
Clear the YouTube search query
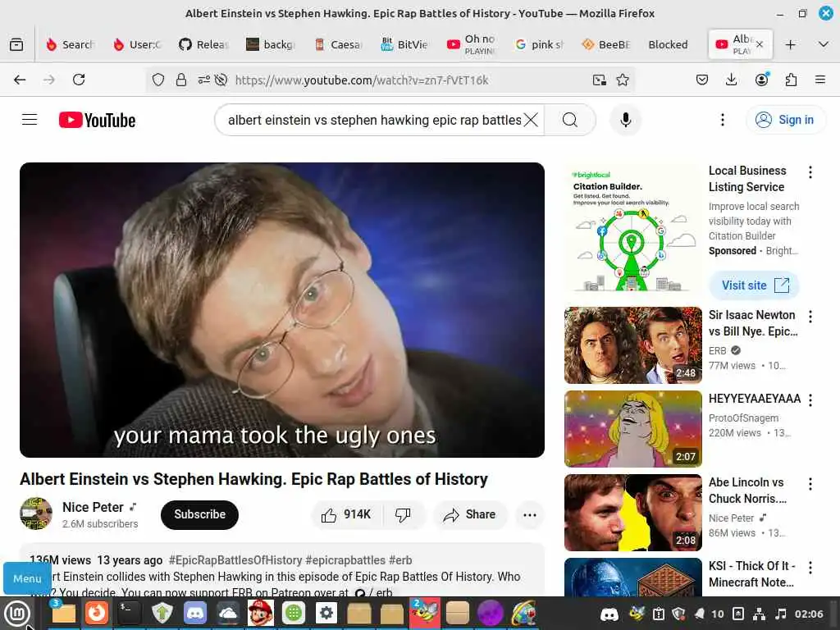[x=531, y=120]
